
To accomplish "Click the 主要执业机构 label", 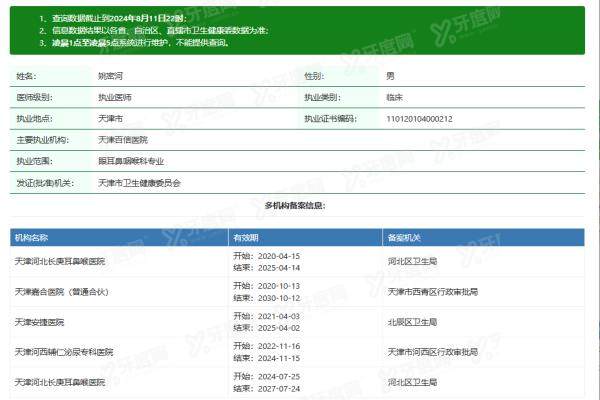I will coord(42,140).
